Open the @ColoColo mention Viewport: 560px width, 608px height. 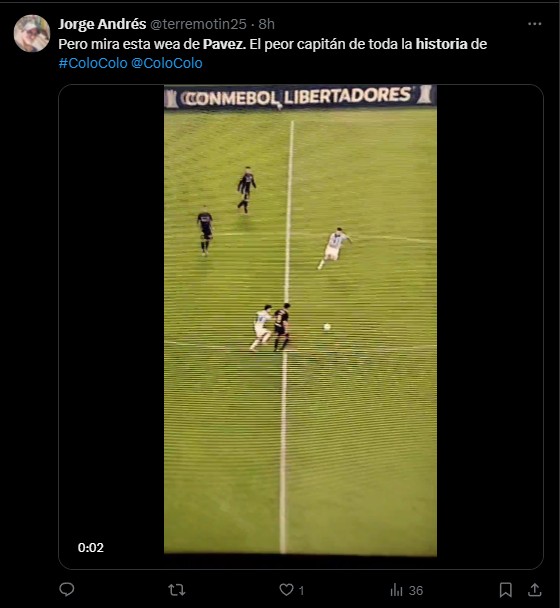(x=167, y=63)
